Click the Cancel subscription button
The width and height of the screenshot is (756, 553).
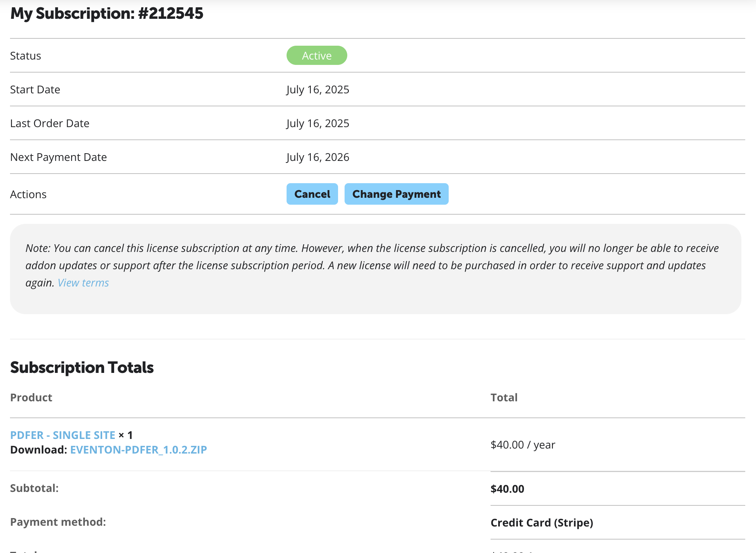pos(312,194)
